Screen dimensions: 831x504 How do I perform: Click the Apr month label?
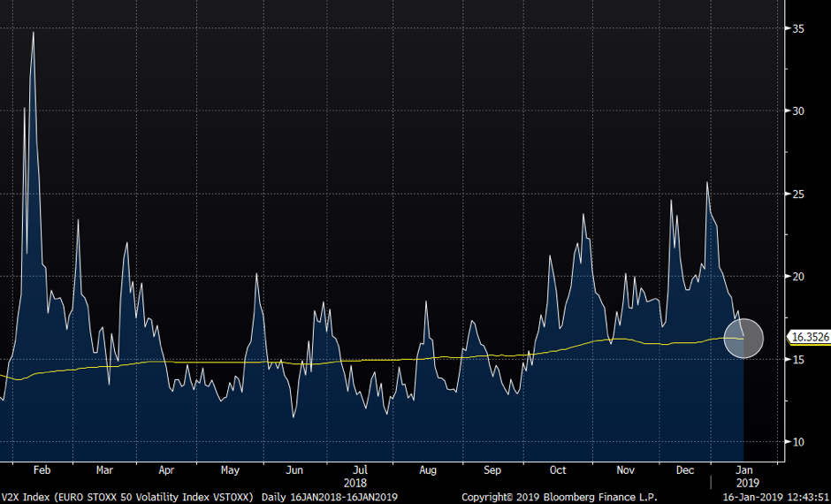click(x=166, y=470)
